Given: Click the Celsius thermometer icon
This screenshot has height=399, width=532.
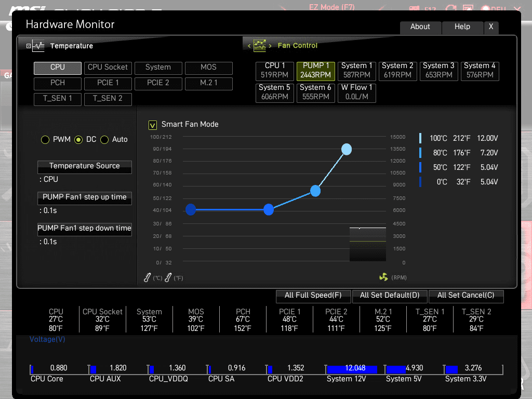Looking at the screenshot, I should pyautogui.click(x=147, y=277).
